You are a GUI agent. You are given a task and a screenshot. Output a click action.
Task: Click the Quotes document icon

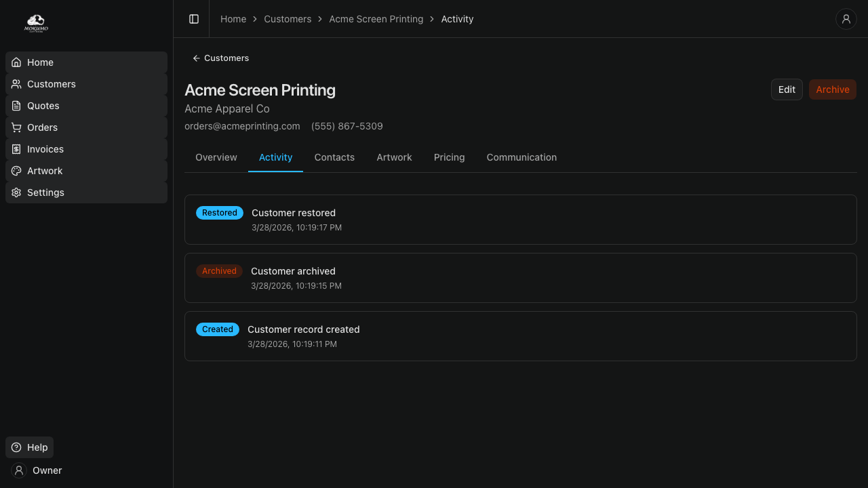(17, 106)
